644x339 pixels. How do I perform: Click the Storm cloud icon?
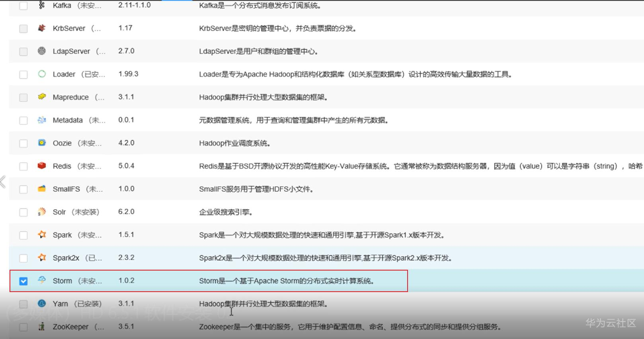click(x=42, y=280)
